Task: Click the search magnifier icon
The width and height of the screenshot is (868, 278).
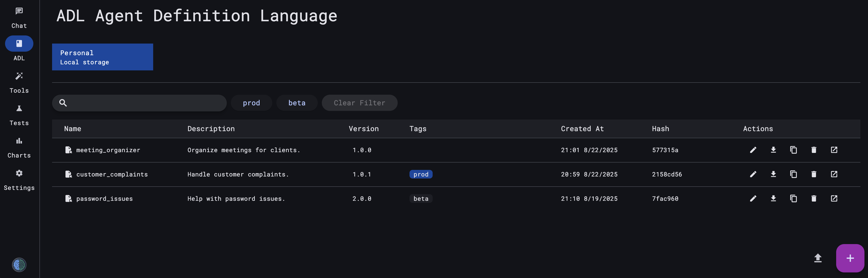Action: (x=63, y=103)
